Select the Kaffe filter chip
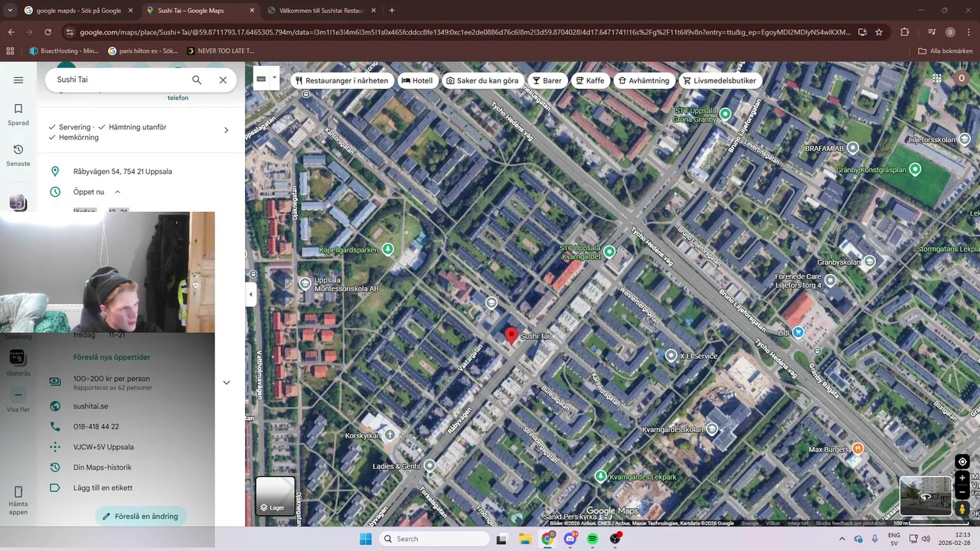Screen dimensions: 980x551 [x=590, y=80]
